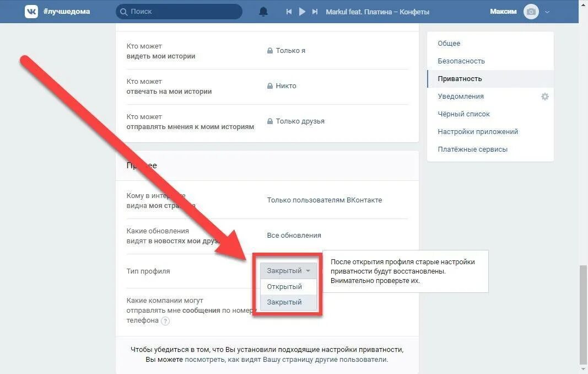This screenshot has height=374, width=588.
Task: Skip to next track in player
Action: point(315,12)
